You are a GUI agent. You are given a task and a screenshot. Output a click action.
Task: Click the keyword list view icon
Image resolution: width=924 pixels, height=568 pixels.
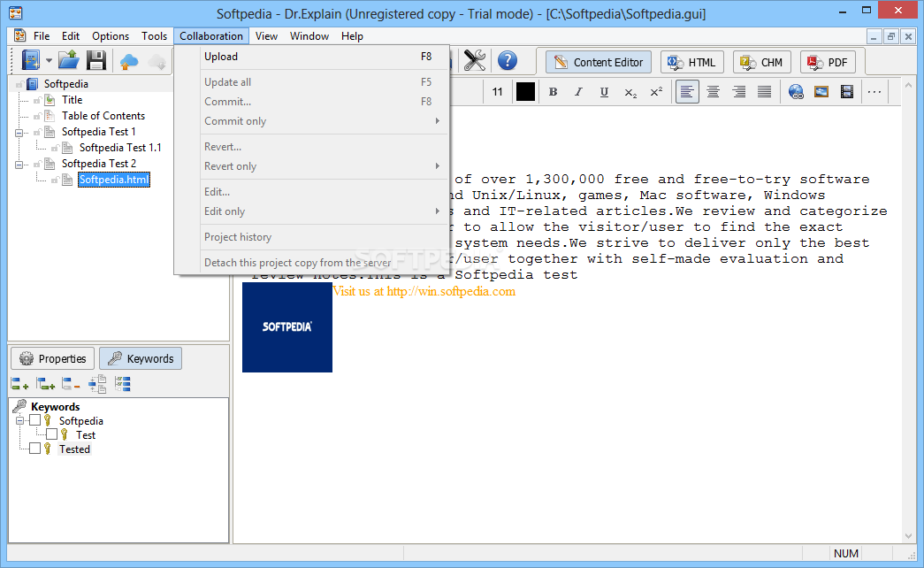(x=123, y=384)
